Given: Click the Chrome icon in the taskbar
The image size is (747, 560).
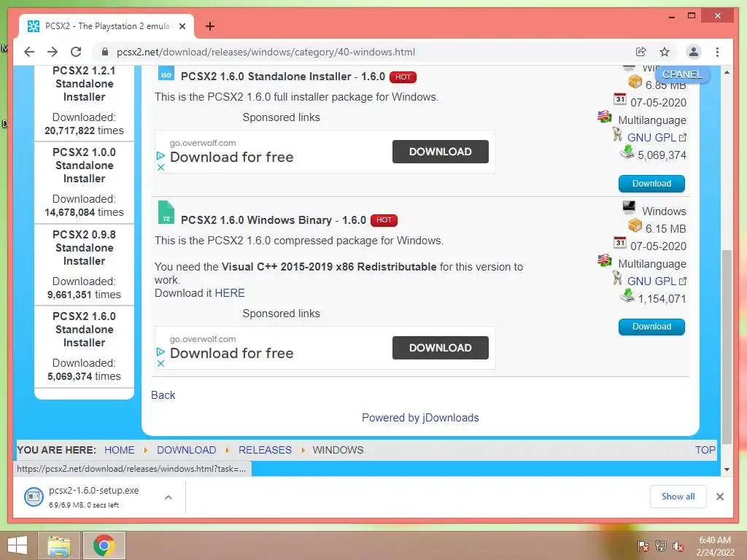Looking at the screenshot, I should click(x=104, y=545).
